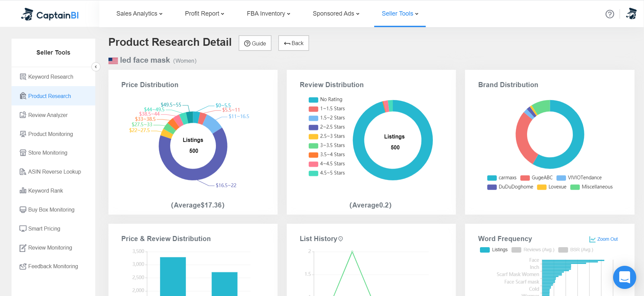Click the Guide button
Screen dimensions: 644x296
(255, 43)
